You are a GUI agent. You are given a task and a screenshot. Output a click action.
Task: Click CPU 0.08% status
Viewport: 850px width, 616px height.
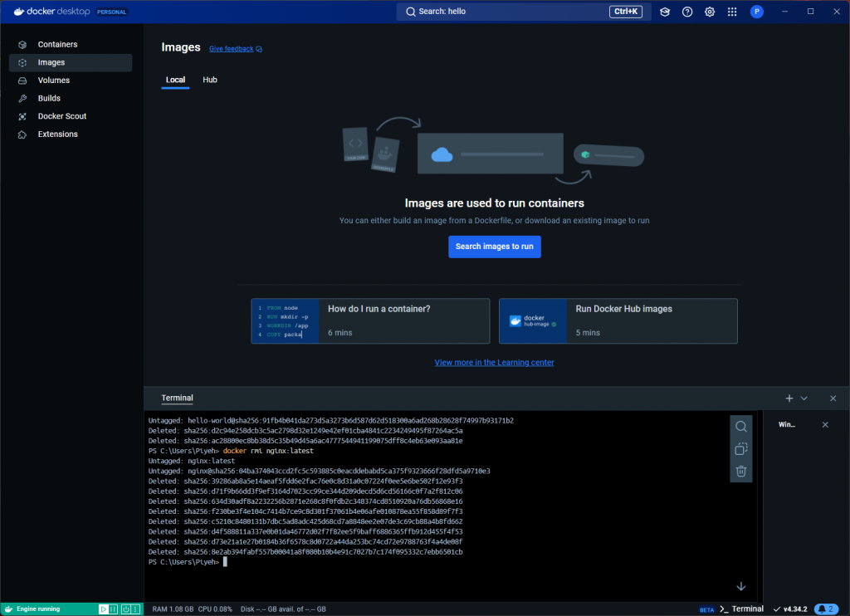[x=215, y=609]
